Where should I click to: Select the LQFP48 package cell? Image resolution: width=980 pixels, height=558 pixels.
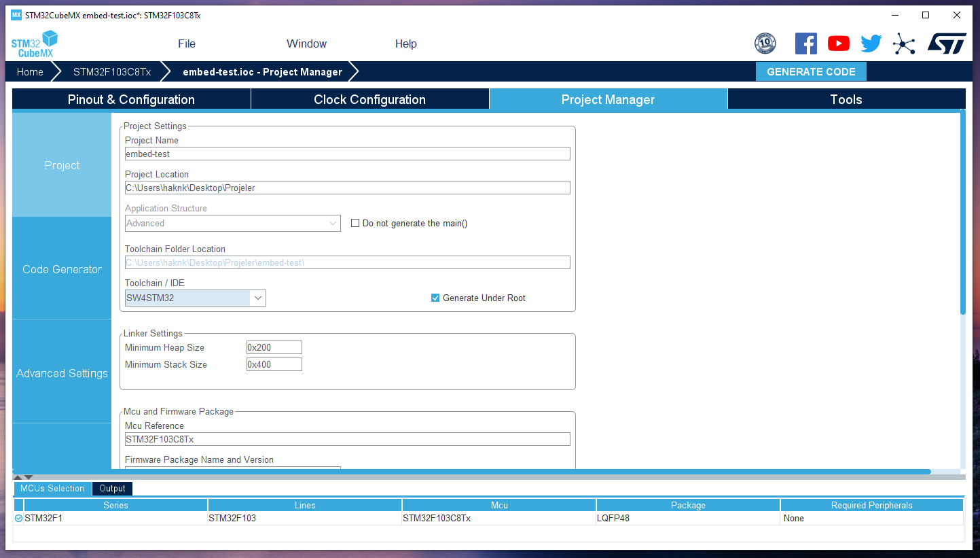point(688,518)
